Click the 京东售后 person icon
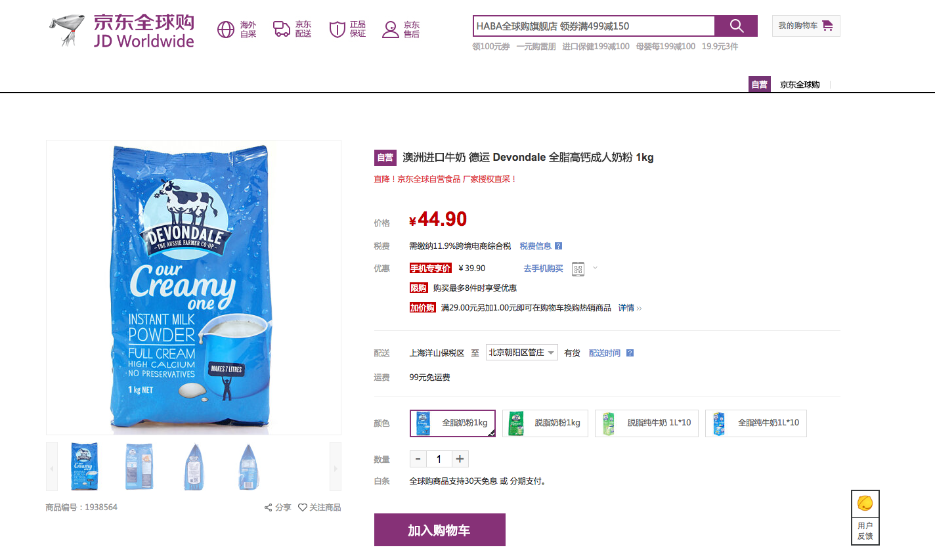The height and width of the screenshot is (560, 935). tap(391, 30)
